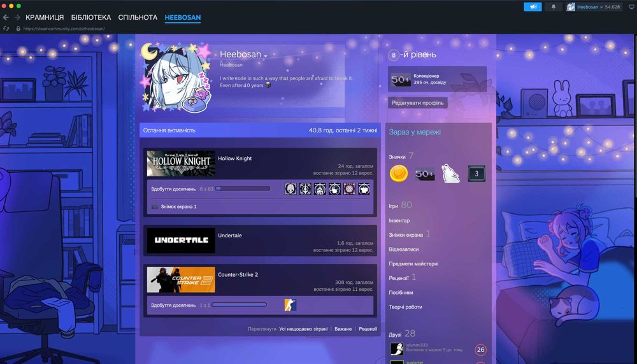
Task: Open the БІБЛІОТЕКА menu
Action: pos(91,17)
